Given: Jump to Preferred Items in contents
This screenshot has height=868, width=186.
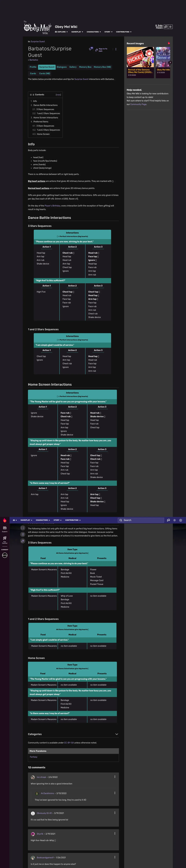Looking at the screenshot, I should click(x=41, y=122).
